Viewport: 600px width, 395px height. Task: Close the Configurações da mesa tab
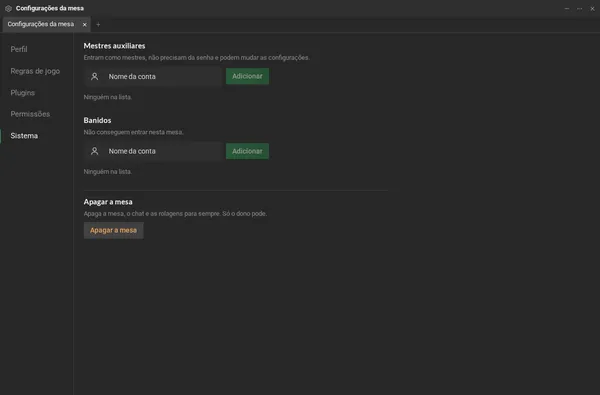point(85,24)
